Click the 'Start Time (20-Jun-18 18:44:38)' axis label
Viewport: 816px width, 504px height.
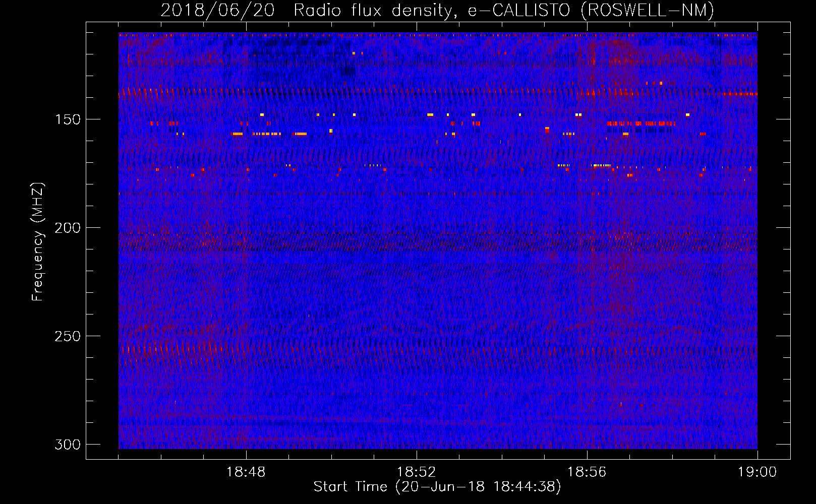[x=437, y=487]
